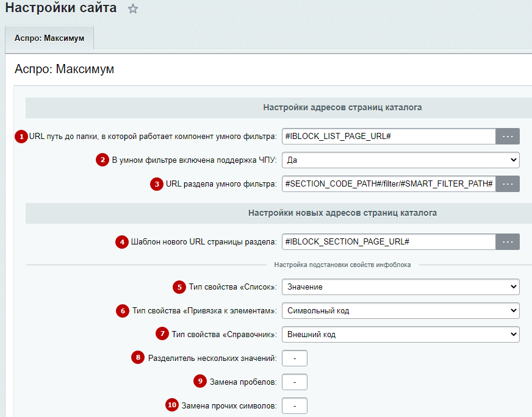Click the URL раздела умного фильтра field
Image resolution: width=532 pixels, height=417 pixels.
coord(389,184)
